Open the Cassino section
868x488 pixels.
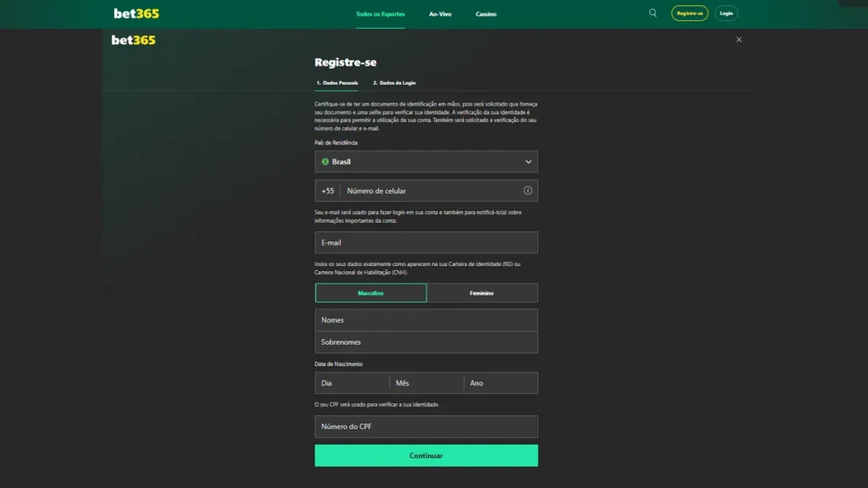click(x=486, y=14)
